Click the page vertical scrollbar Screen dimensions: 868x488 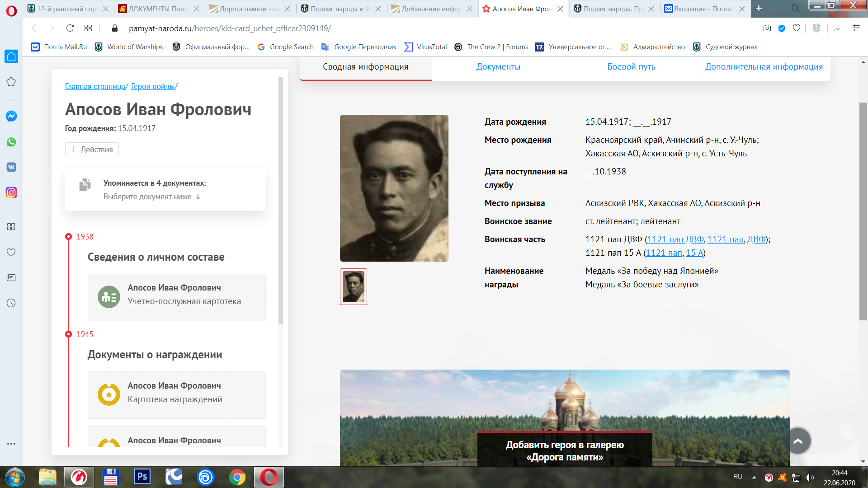coord(863,211)
